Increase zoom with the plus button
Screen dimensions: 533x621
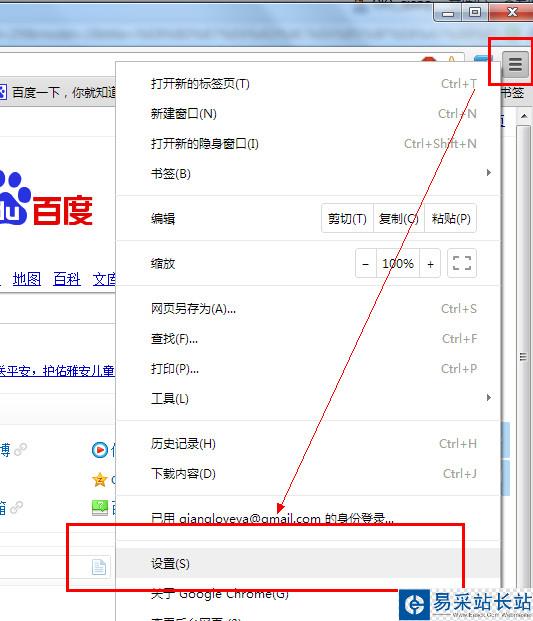430,264
